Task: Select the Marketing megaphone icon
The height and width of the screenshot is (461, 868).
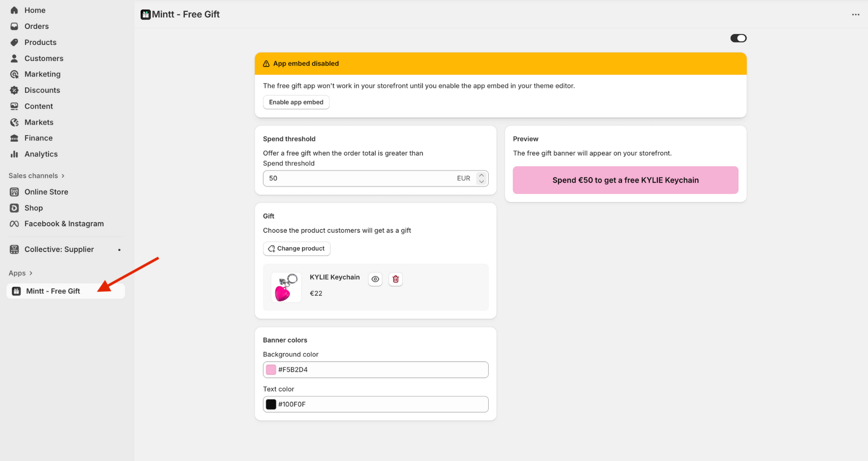Action: pyautogui.click(x=14, y=74)
